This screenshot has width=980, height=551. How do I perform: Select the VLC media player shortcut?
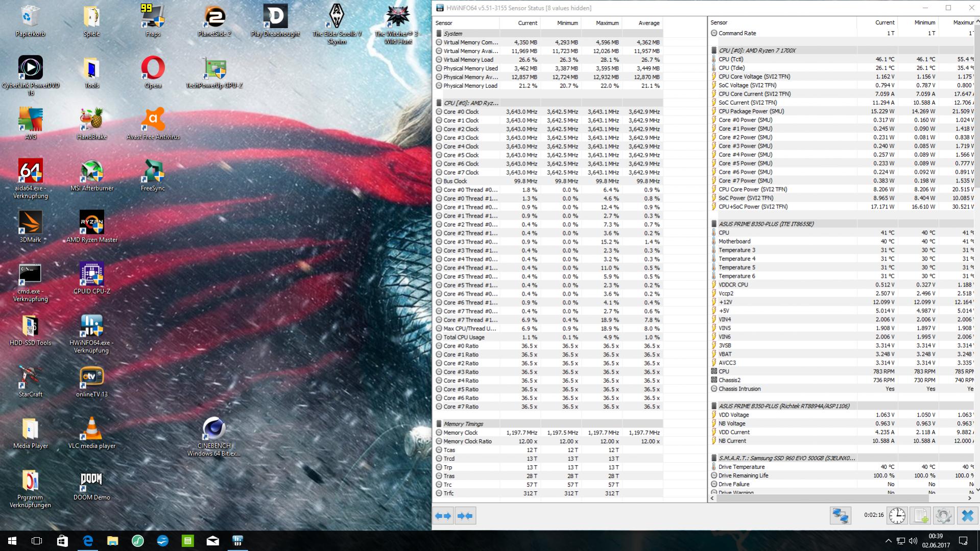pos(91,433)
